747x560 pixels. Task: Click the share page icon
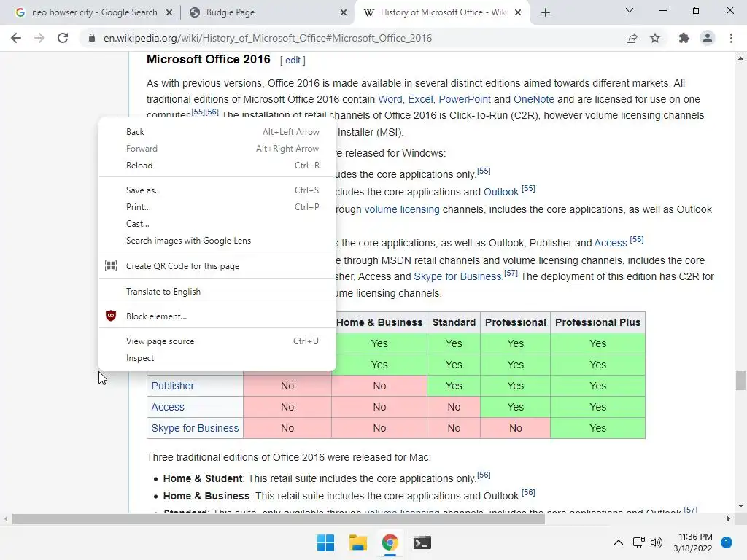tap(632, 38)
